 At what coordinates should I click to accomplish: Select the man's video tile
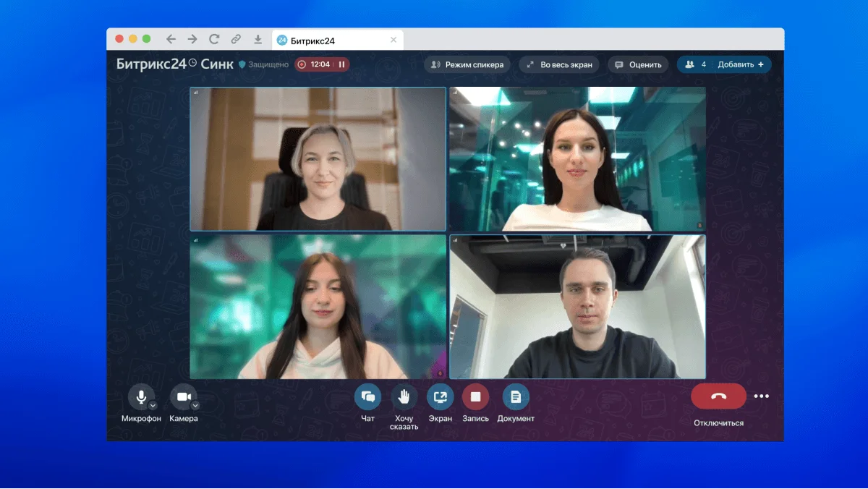(x=577, y=307)
